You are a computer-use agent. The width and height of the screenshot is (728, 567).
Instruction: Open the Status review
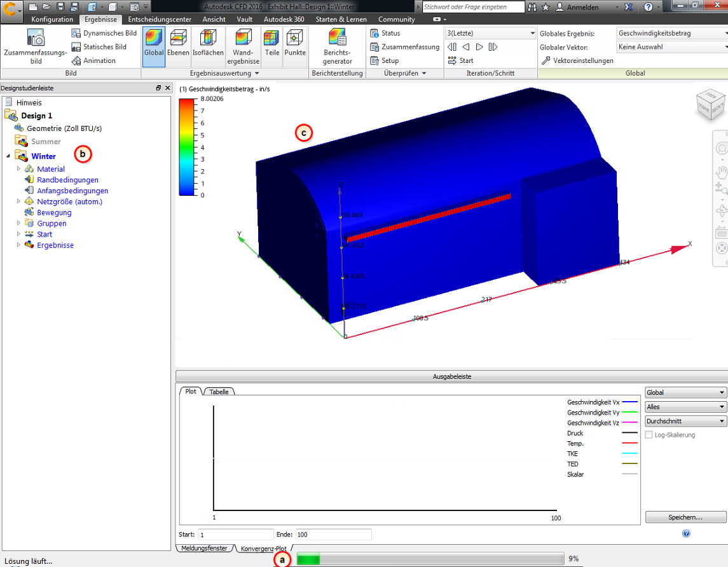[x=385, y=33]
